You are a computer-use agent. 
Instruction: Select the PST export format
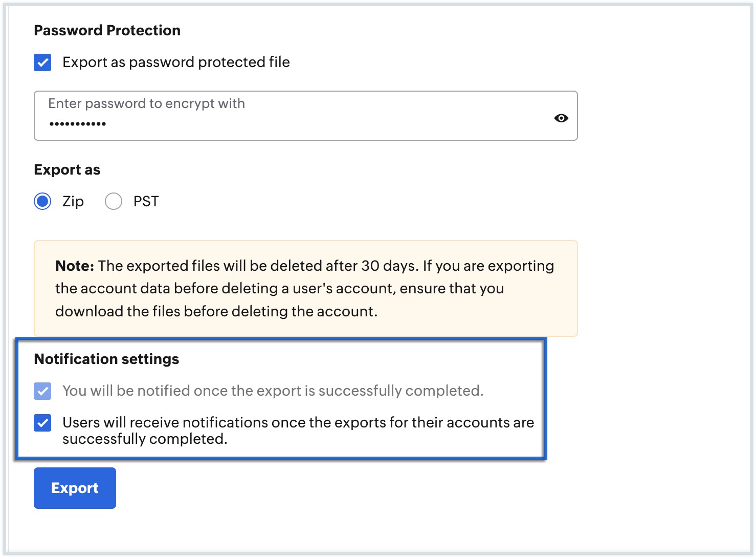(113, 201)
